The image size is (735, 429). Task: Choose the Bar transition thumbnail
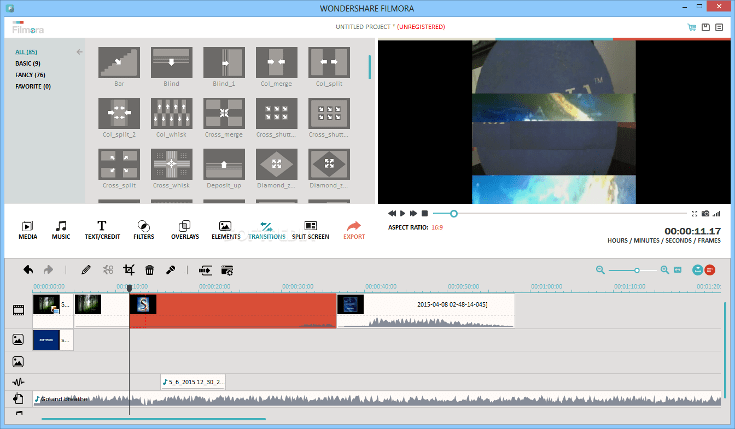[x=119, y=62]
